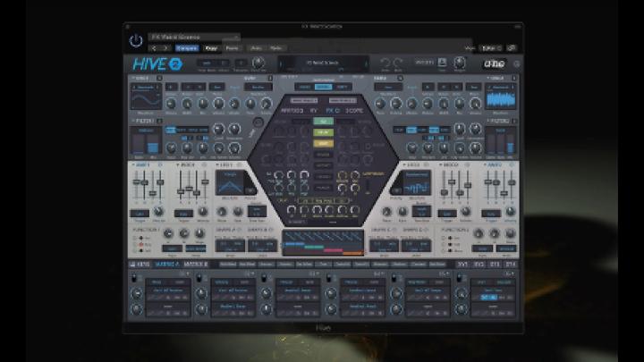The width and height of the screenshot is (644, 362).
Task: Open the View Editor dropdown
Action: (x=491, y=48)
